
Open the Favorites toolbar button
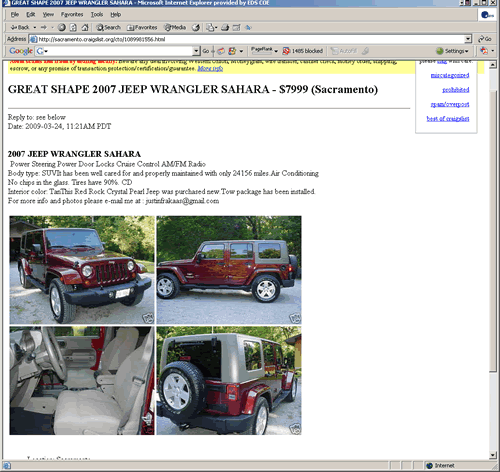click(142, 27)
